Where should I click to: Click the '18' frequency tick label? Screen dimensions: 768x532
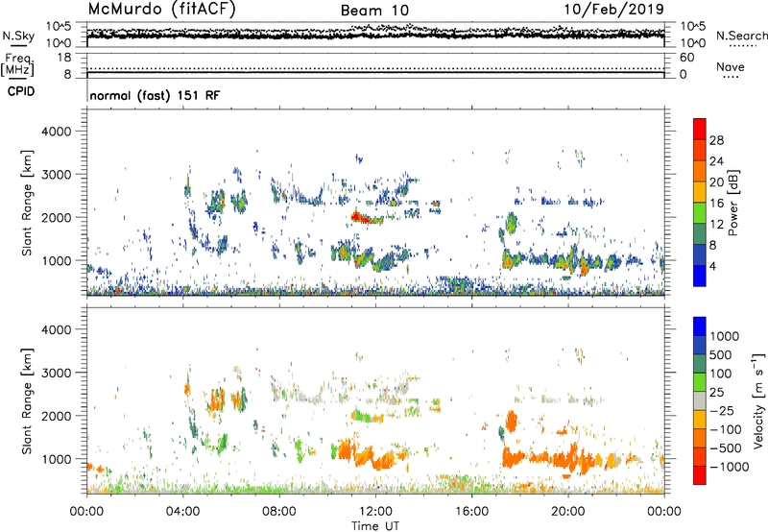click(x=64, y=58)
